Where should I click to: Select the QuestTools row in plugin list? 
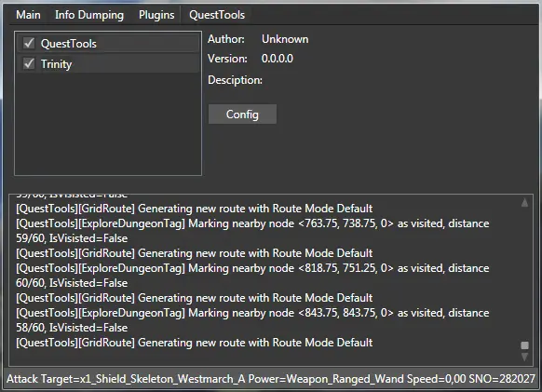(x=108, y=43)
